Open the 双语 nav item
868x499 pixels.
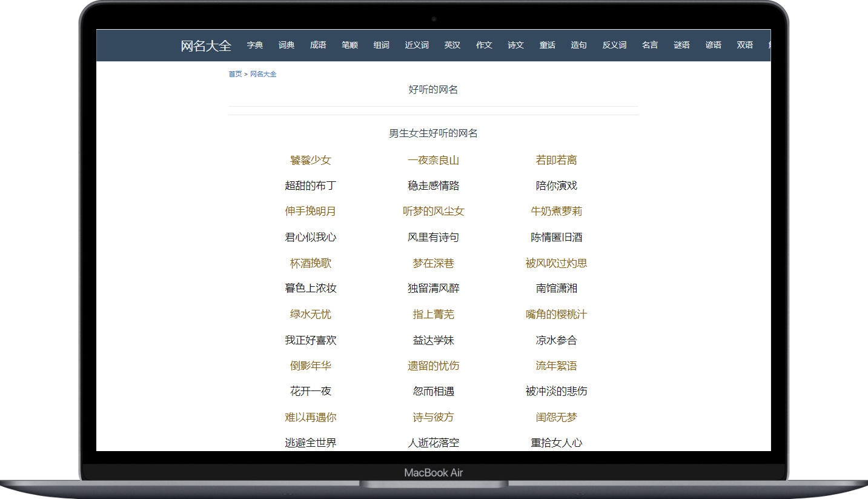745,45
